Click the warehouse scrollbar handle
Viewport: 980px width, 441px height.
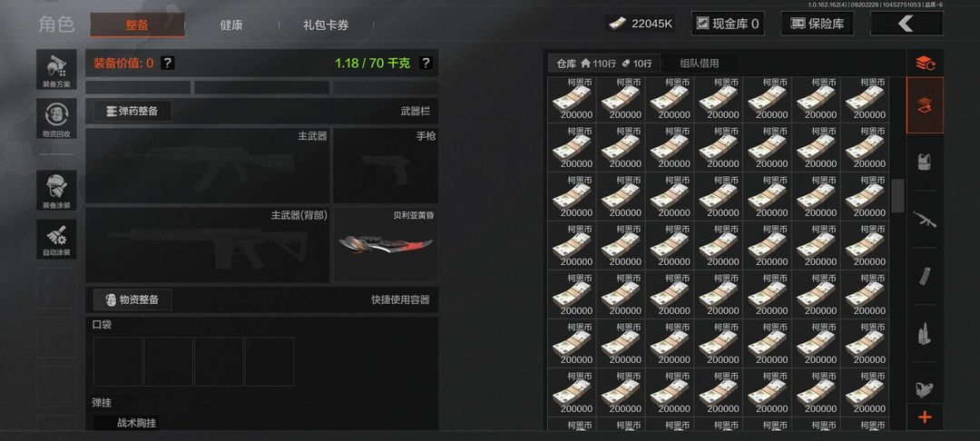click(x=897, y=195)
